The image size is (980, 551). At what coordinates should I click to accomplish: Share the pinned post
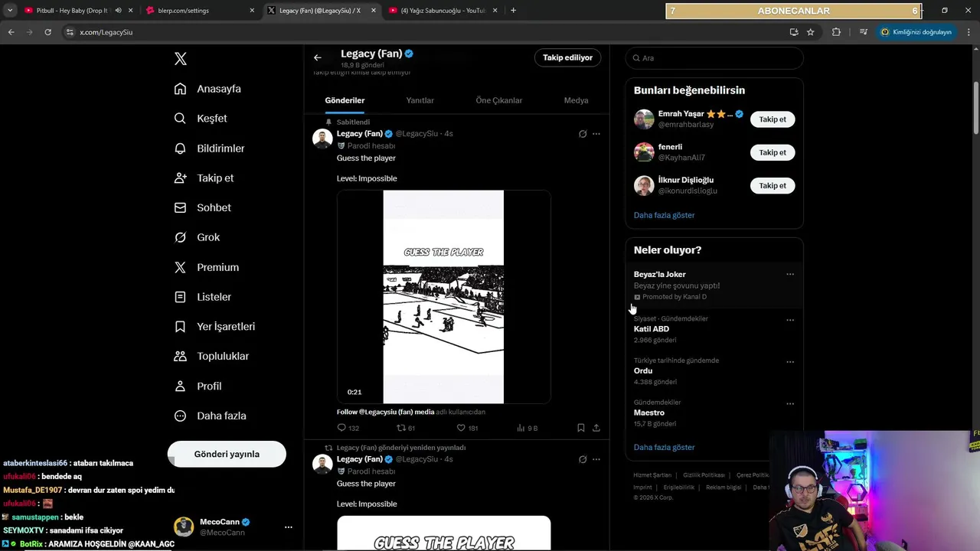[x=596, y=428]
